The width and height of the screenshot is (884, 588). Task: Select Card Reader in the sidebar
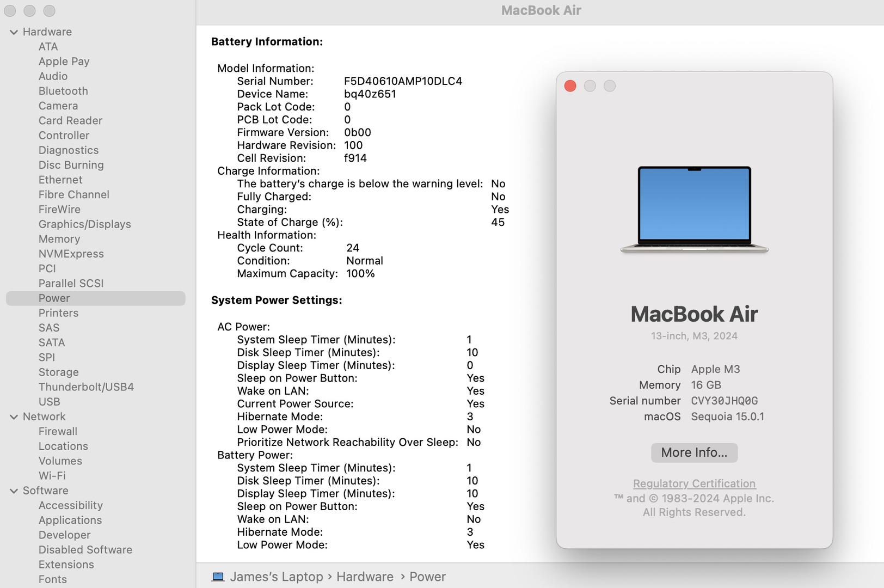click(x=70, y=120)
